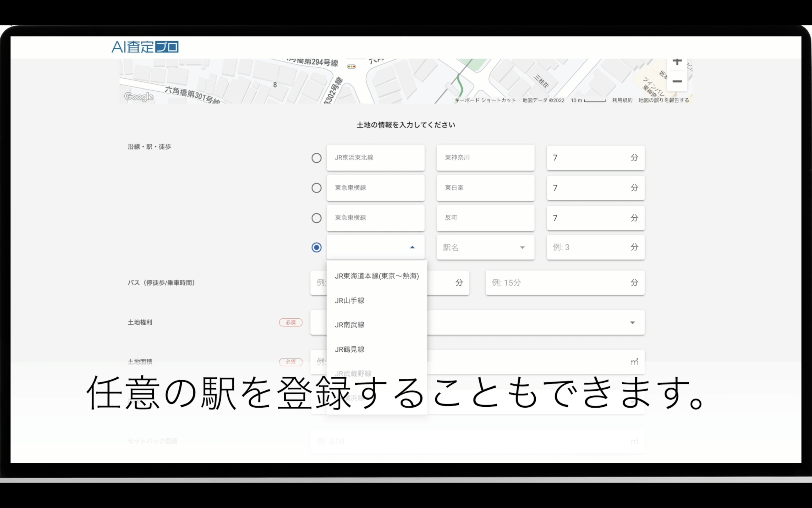812x508 pixels.
Task: Choose JR鶴見線 from the list
Action: click(377, 349)
